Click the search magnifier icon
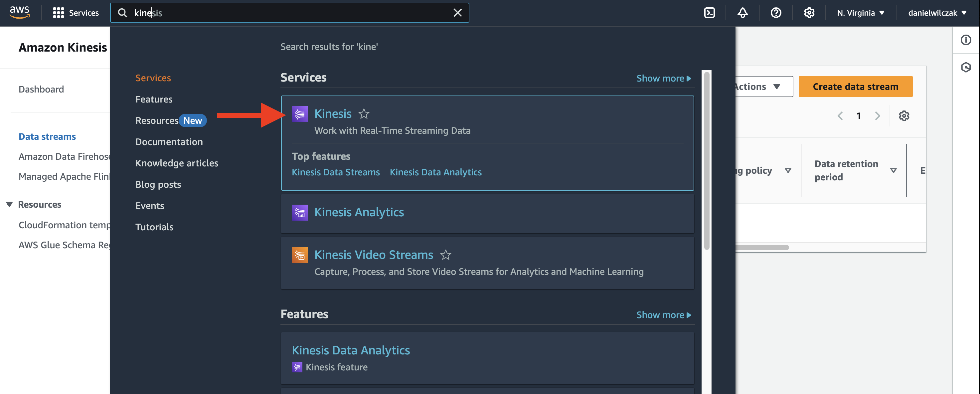Screen dimensions: 980x394 click(x=122, y=13)
